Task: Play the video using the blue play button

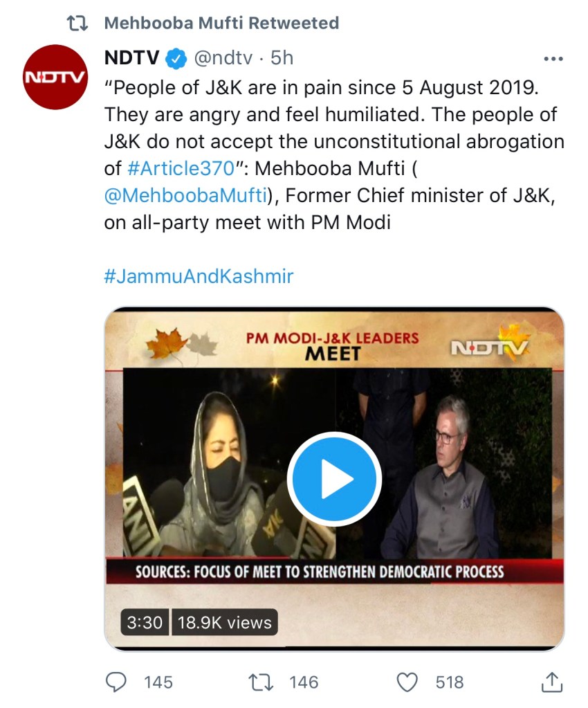Action: [334, 479]
